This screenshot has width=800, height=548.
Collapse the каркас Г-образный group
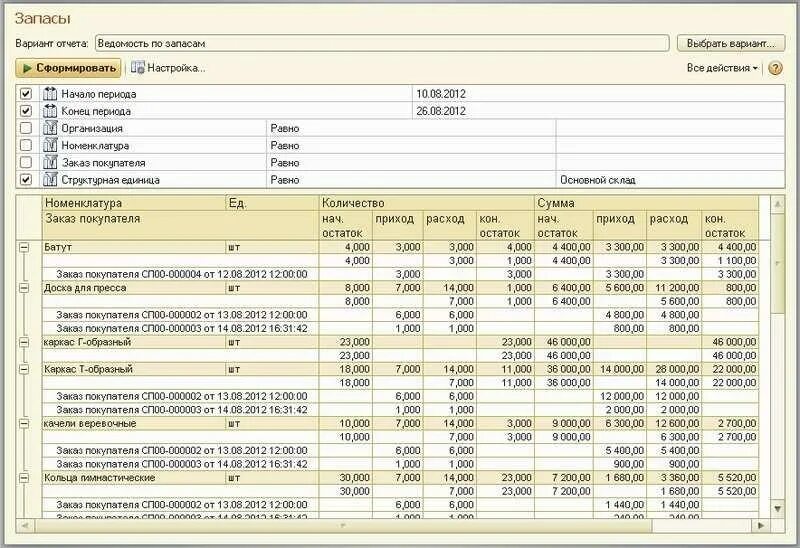[24, 342]
